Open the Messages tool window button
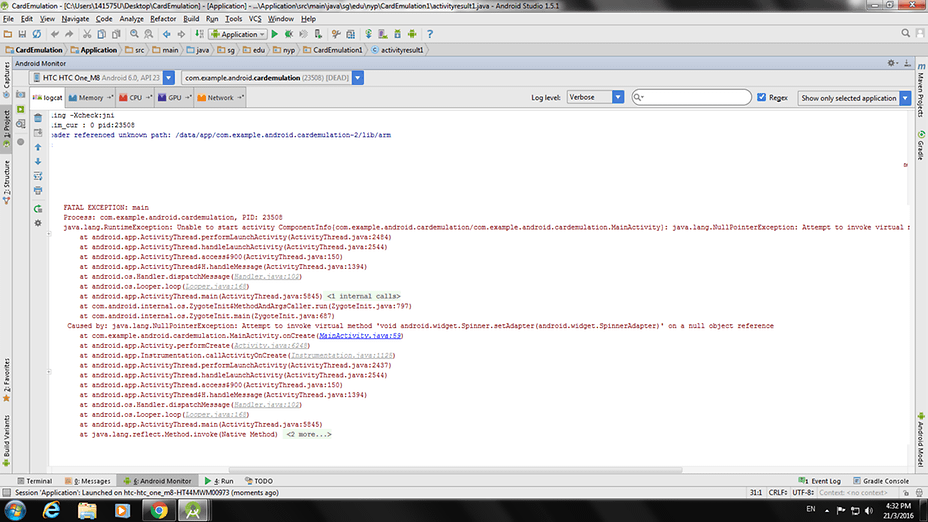The width and height of the screenshot is (928, 522). (88, 481)
